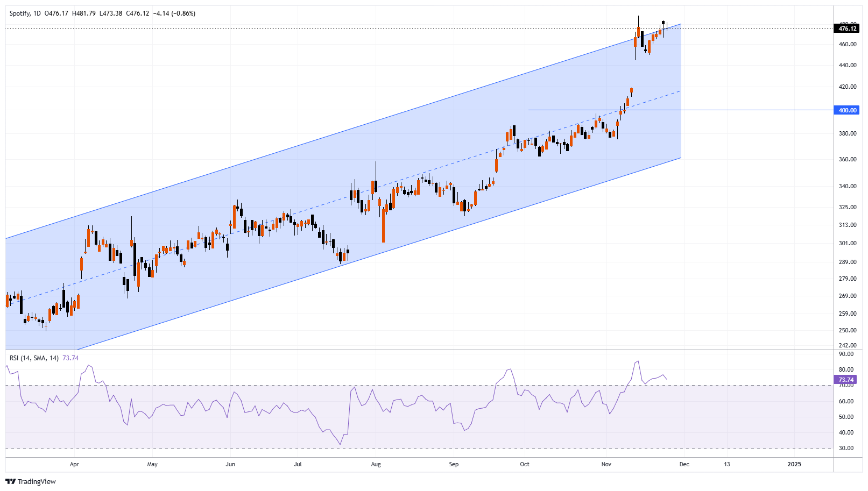This screenshot has width=868, height=491.
Task: Click the 301.00 price axis label
Action: tap(848, 243)
